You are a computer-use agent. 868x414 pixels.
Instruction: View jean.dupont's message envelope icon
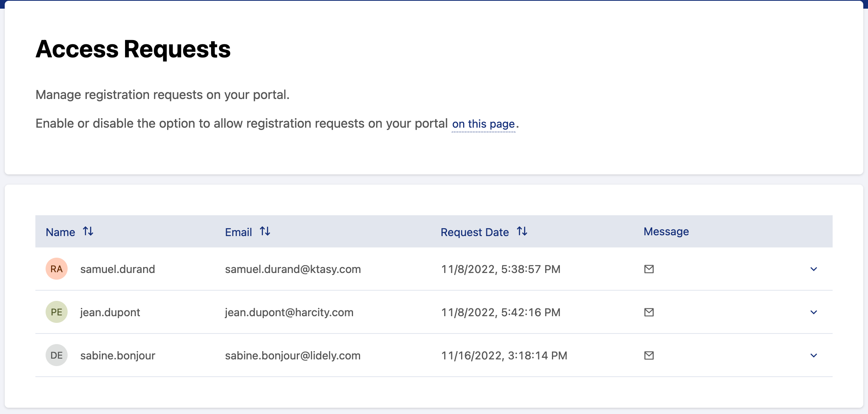pos(649,312)
